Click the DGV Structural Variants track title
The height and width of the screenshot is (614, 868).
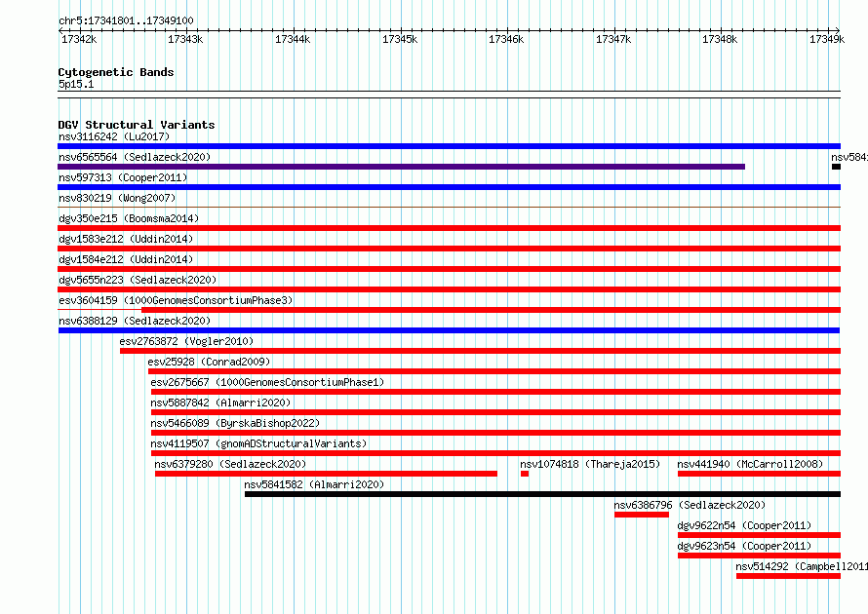point(137,125)
